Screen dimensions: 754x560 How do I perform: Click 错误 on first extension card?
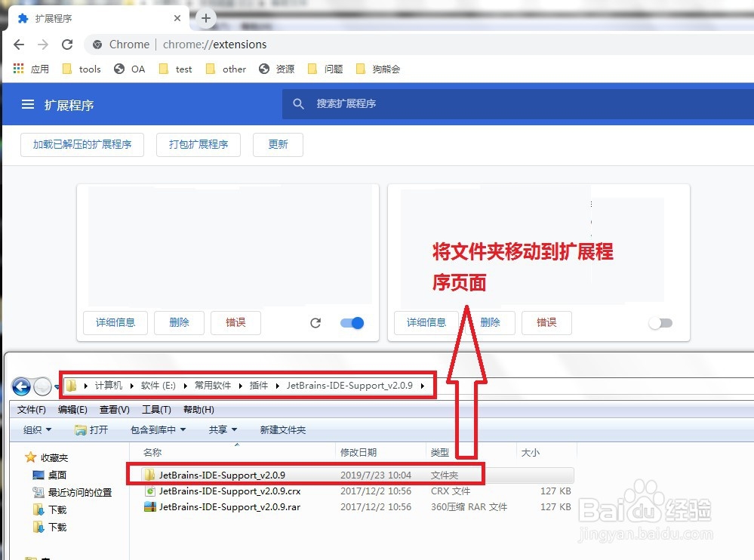coord(235,322)
